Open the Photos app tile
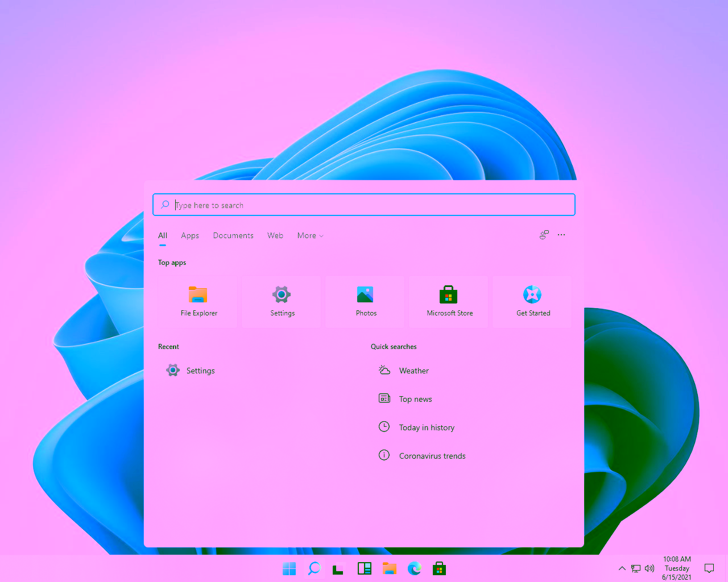728x582 pixels. (365, 301)
